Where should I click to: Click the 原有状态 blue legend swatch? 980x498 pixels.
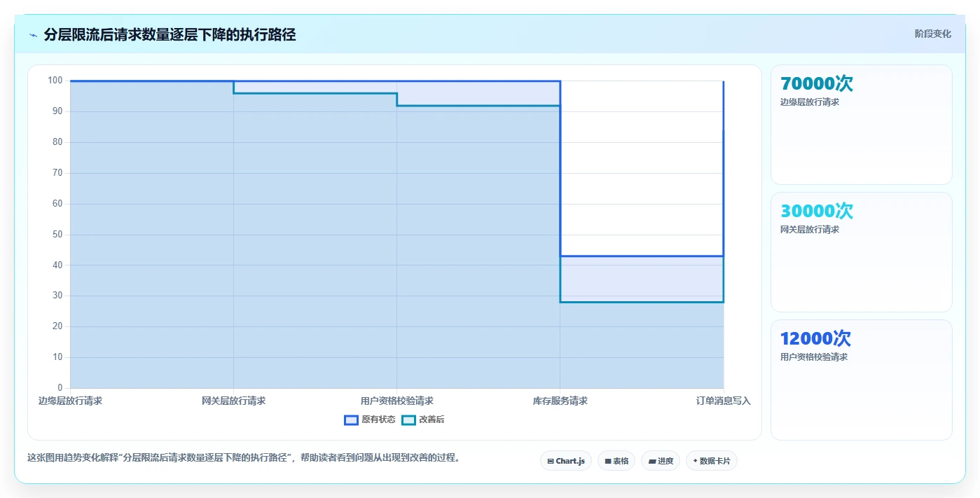tap(352, 420)
